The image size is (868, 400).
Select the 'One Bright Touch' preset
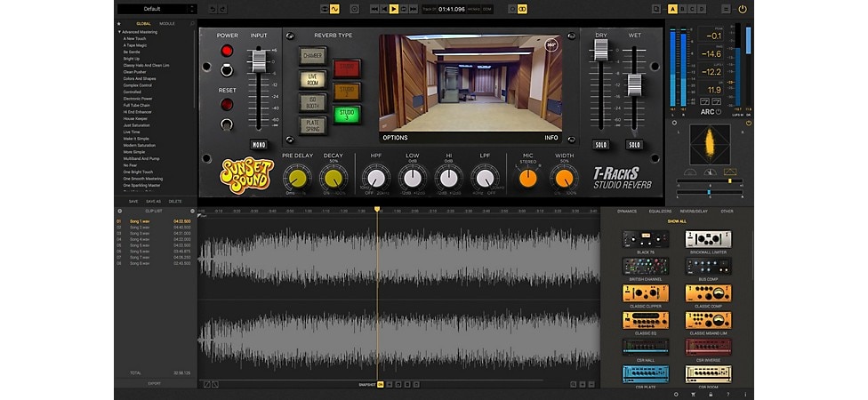[138, 172]
